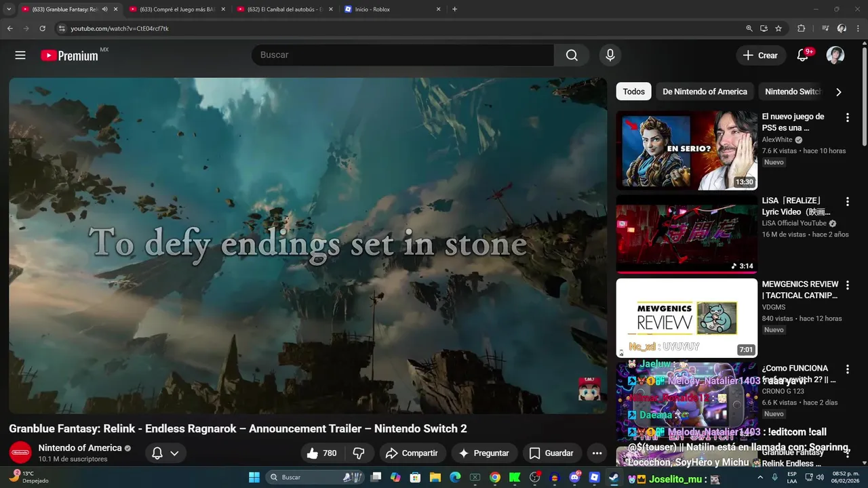This screenshot has height=488, width=868.
Task: Click the video title Granblue Fantasy: Relink
Action: (x=238, y=428)
